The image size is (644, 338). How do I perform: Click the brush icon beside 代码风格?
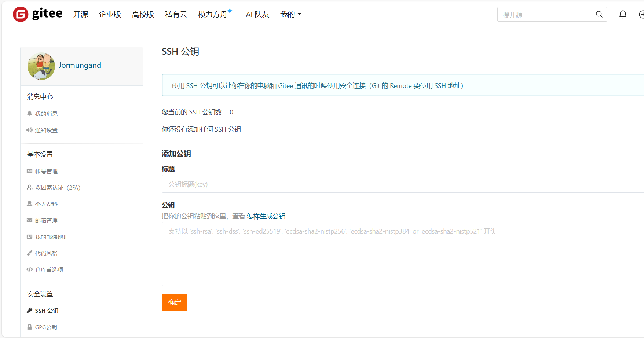pos(29,253)
